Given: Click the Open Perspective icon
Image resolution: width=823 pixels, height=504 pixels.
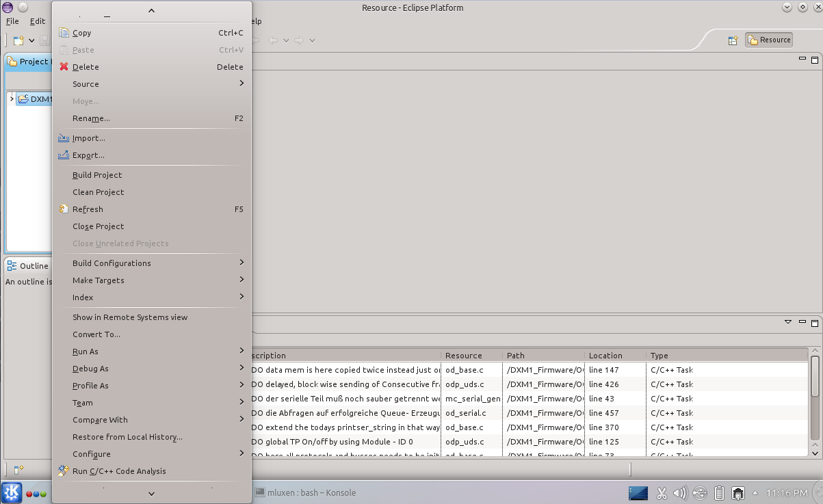Looking at the screenshot, I should [733, 40].
